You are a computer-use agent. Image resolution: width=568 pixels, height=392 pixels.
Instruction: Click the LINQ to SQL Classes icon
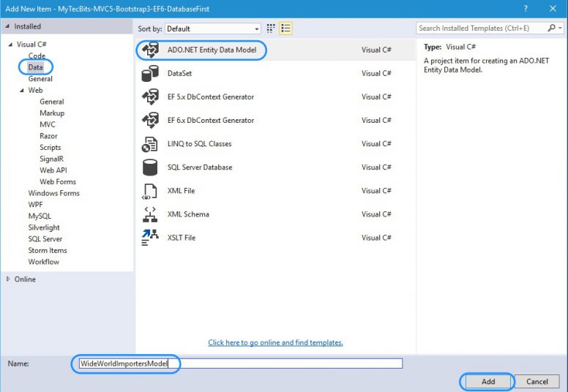(150, 144)
